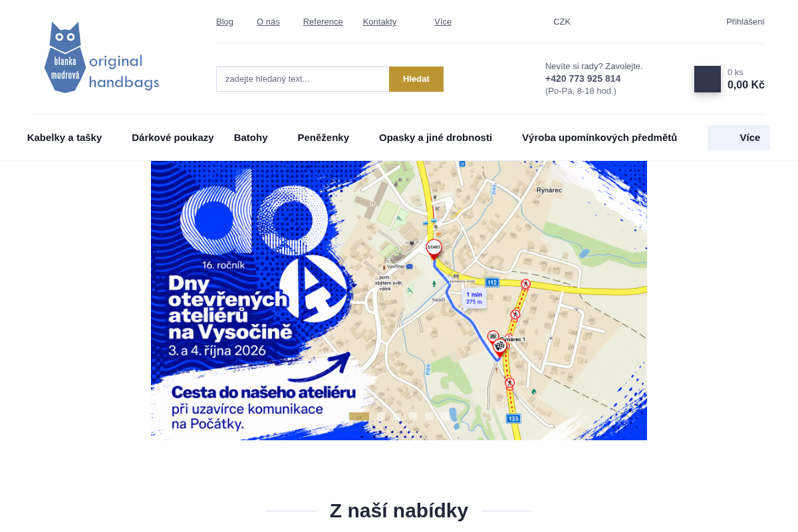The height and width of the screenshot is (532, 798).
Task: Visit the Kontakty page
Action: [x=380, y=22]
